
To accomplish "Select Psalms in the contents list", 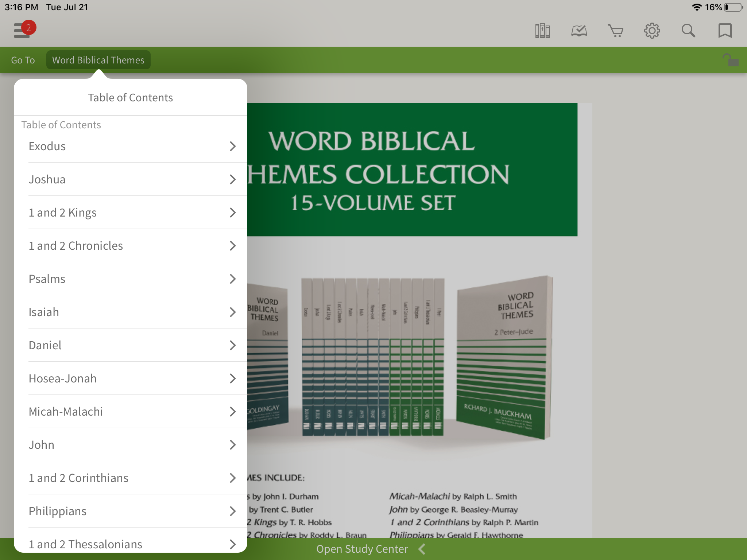I will pyautogui.click(x=131, y=279).
